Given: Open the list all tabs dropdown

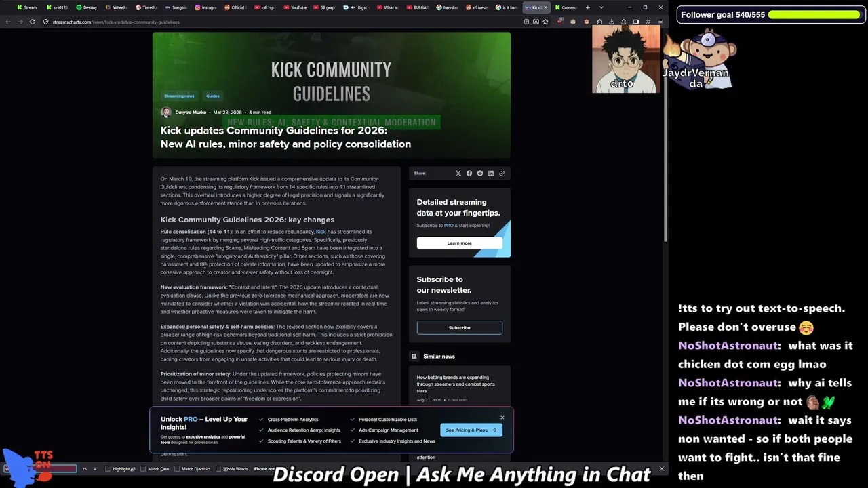Looking at the screenshot, I should pyautogui.click(x=601, y=7).
